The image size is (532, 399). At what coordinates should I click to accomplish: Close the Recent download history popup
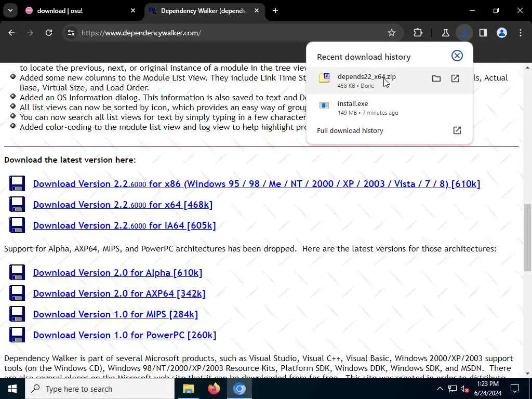coord(457,56)
